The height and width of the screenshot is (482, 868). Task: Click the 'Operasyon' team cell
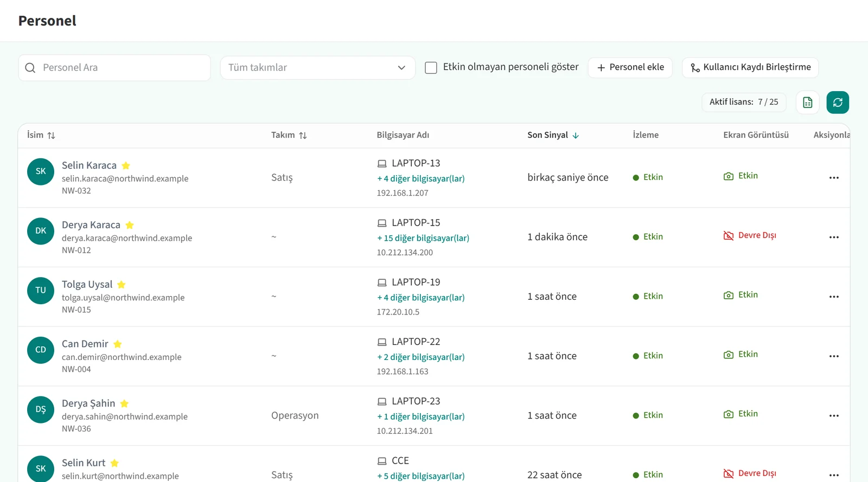tap(295, 416)
